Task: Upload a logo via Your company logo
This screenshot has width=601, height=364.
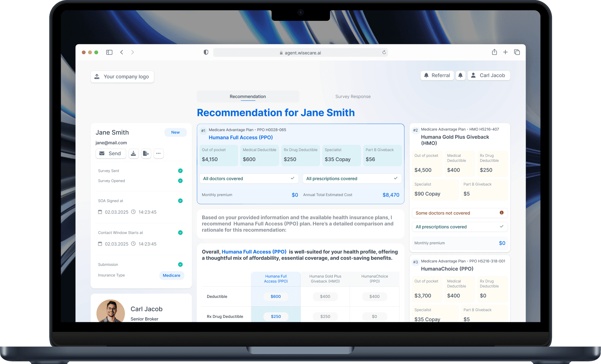Action: 122,77
